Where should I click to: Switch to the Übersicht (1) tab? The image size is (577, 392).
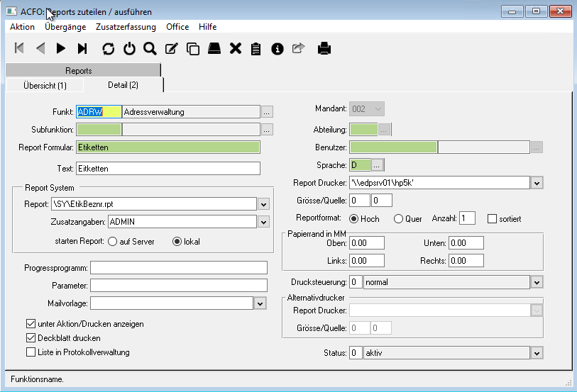click(x=44, y=85)
